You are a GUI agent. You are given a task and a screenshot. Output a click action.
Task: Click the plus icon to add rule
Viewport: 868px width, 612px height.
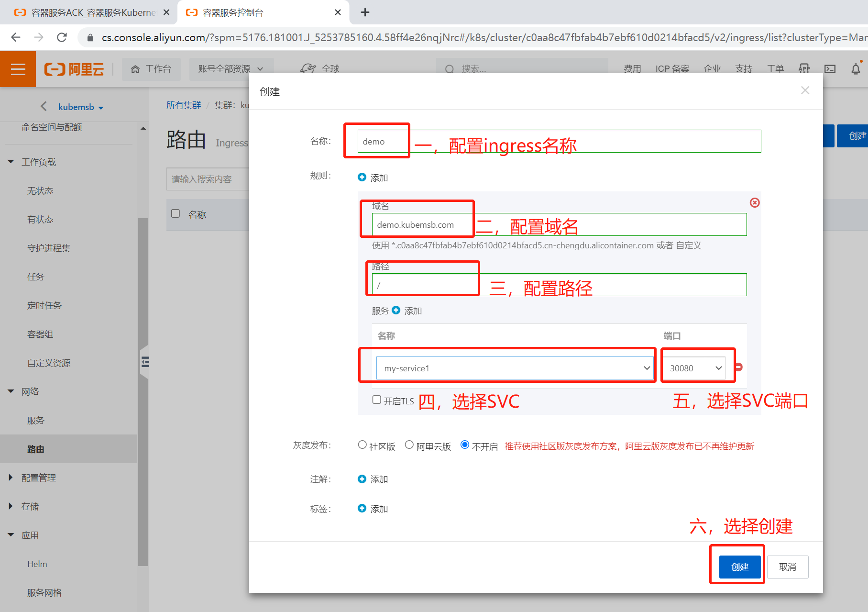pos(362,177)
